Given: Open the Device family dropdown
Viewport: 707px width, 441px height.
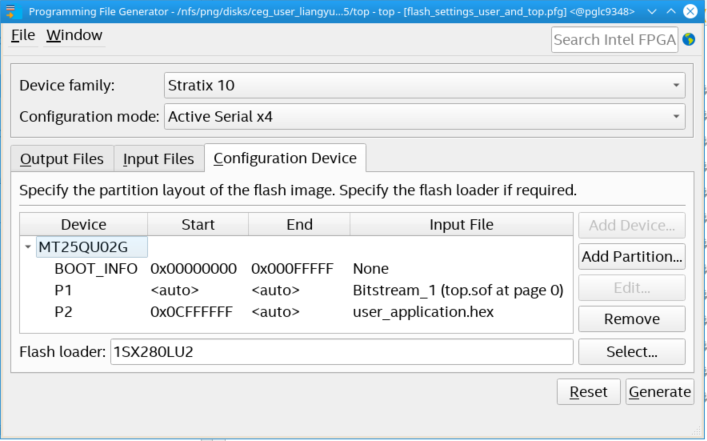Looking at the screenshot, I should pos(424,85).
